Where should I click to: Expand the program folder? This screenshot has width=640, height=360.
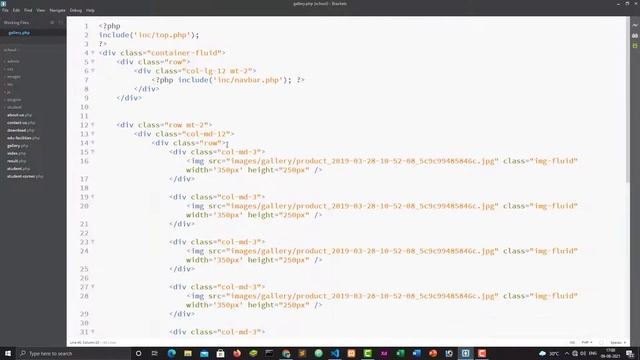13,100
